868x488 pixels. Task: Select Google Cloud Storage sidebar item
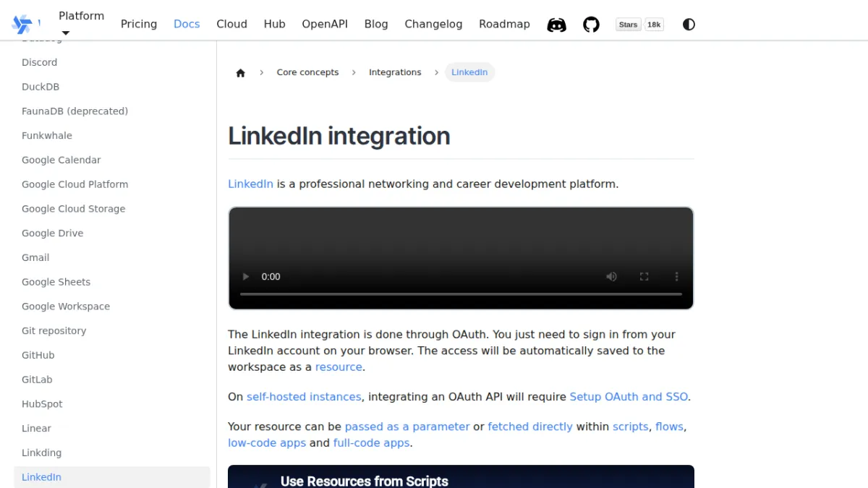point(112,209)
